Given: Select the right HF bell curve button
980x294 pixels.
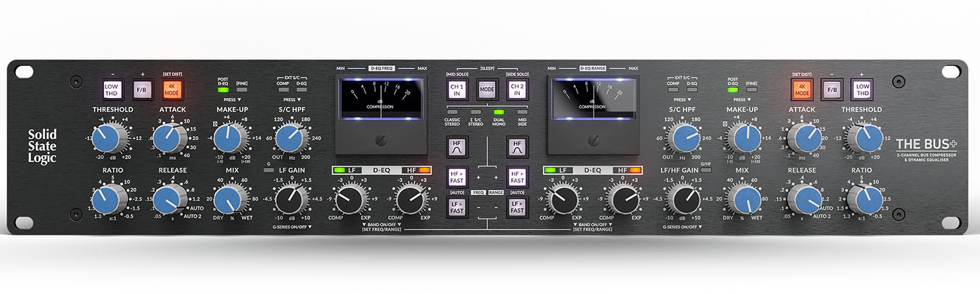Looking at the screenshot, I should coord(517,146).
